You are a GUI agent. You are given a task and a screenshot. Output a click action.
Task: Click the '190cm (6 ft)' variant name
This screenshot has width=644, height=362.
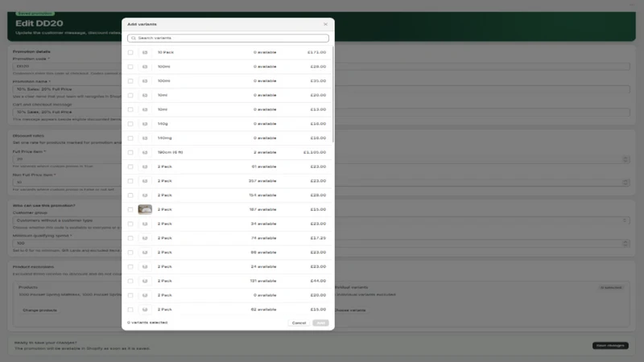coord(170,152)
